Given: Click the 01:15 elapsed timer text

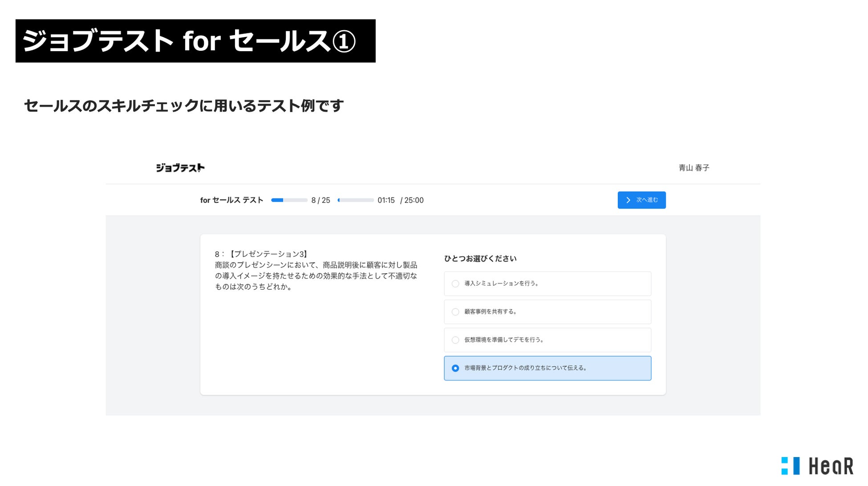Looking at the screenshot, I should point(386,200).
